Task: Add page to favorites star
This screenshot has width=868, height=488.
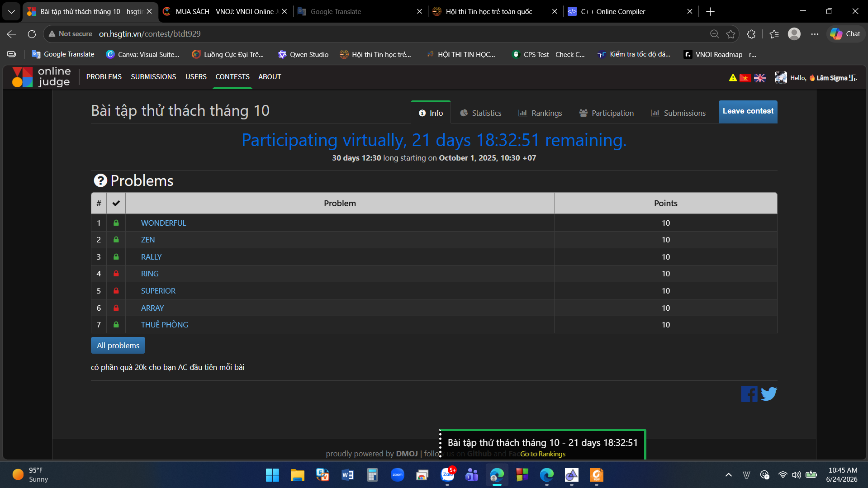Action: tap(730, 34)
